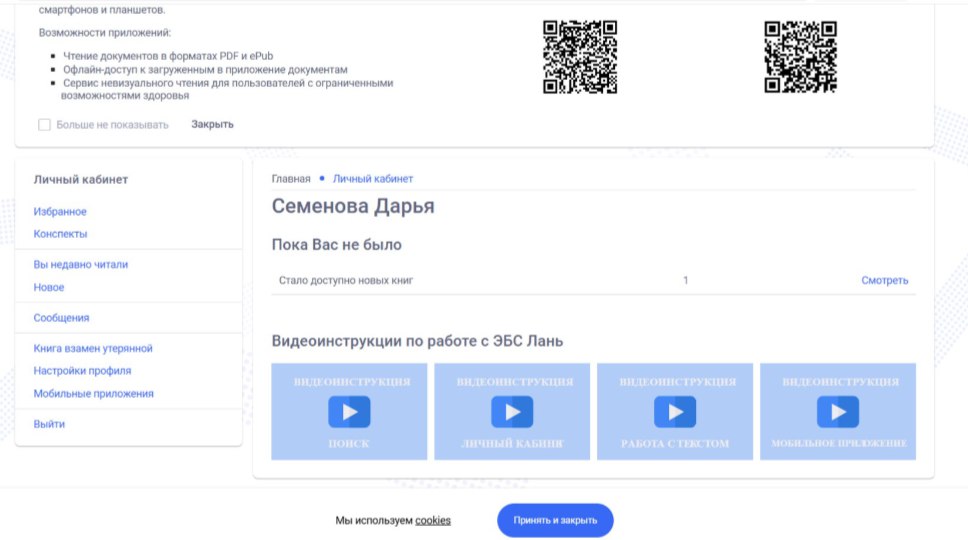The width and height of the screenshot is (968, 540).
Task: Close the mobile apps banner with Закрыть
Action: click(x=212, y=125)
